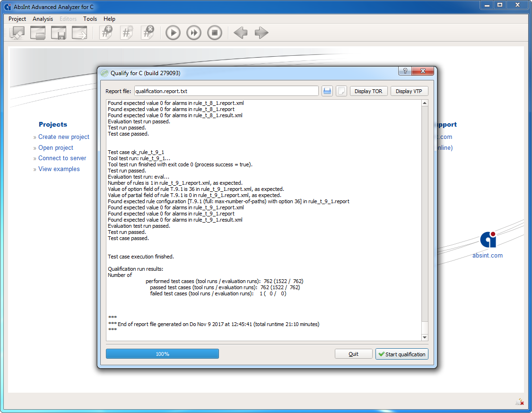Click the line "Test case qk_rule_t_9_1"
Image resolution: width=532 pixels, height=413 pixels.
pos(136,152)
